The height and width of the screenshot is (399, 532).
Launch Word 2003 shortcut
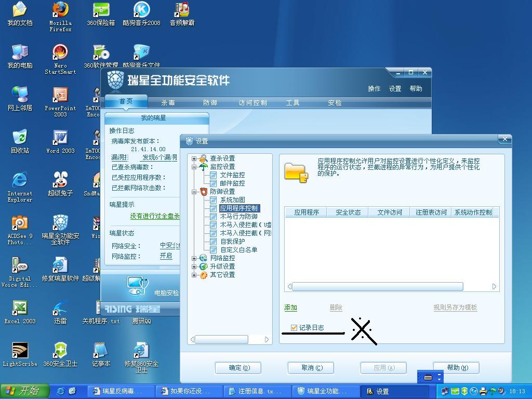[x=60, y=142]
